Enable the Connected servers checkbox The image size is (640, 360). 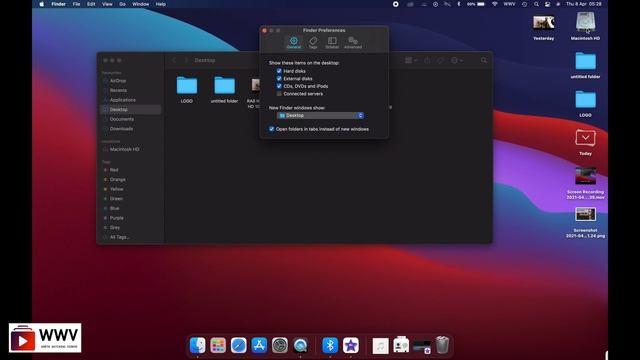click(279, 94)
